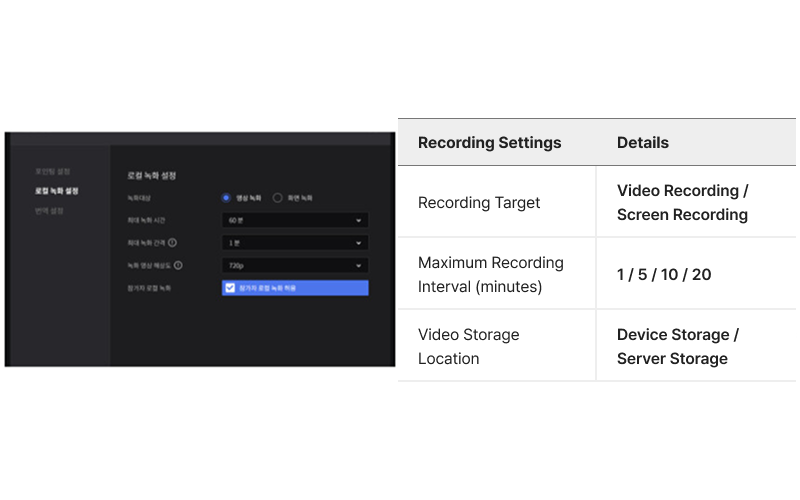Image resolution: width=800 pixels, height=500 pixels.
Task: Click the Video Recording / Screen Recording cell
Action: pyautogui.click(x=682, y=202)
